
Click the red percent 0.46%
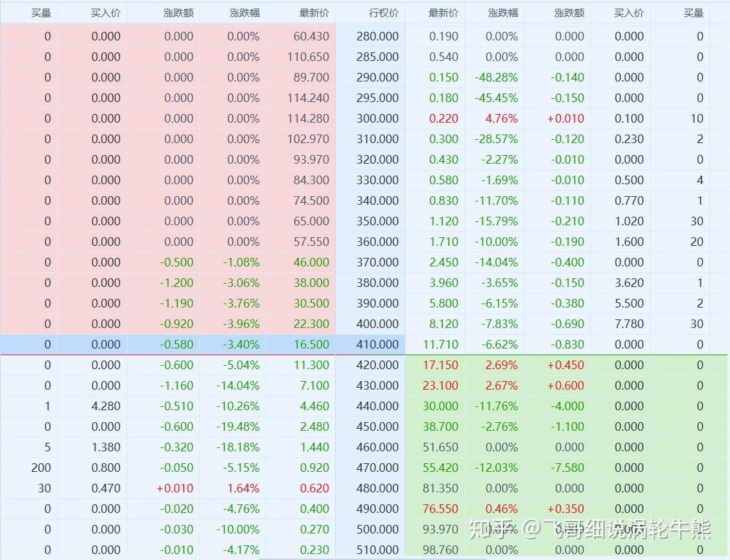tap(501, 509)
